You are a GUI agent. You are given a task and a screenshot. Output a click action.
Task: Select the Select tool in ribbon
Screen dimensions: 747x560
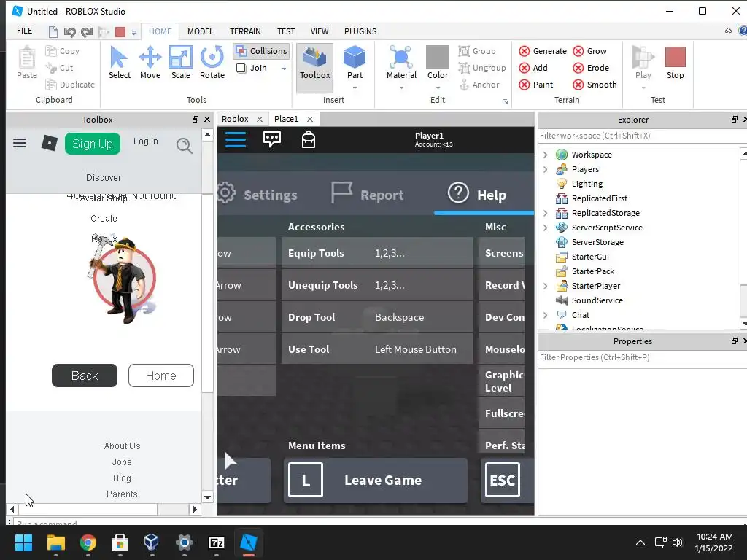tap(119, 63)
